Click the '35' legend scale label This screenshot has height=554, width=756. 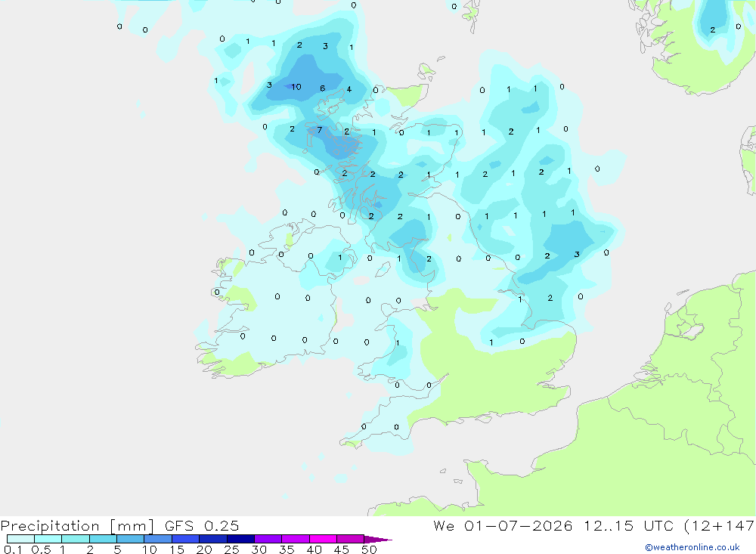point(287,549)
